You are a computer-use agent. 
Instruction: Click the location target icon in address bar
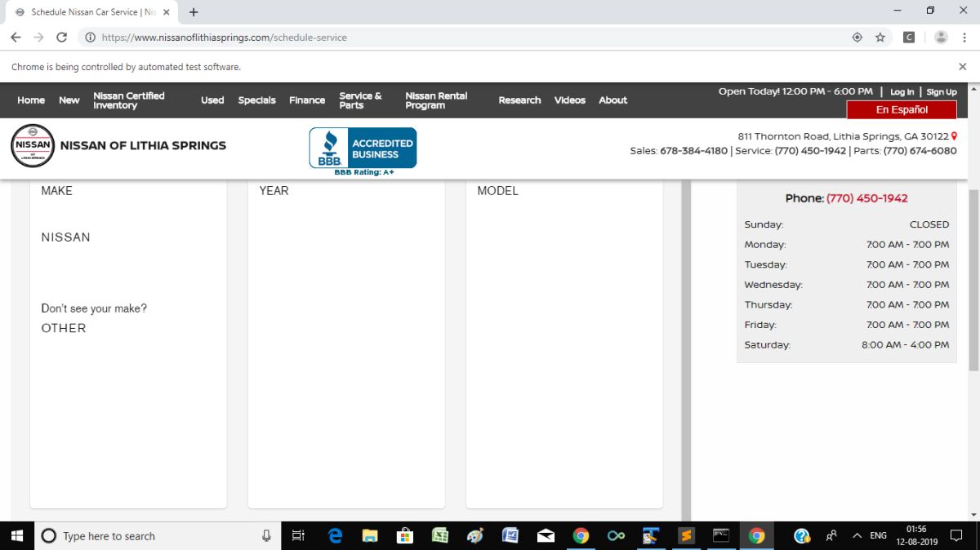pos(857,38)
